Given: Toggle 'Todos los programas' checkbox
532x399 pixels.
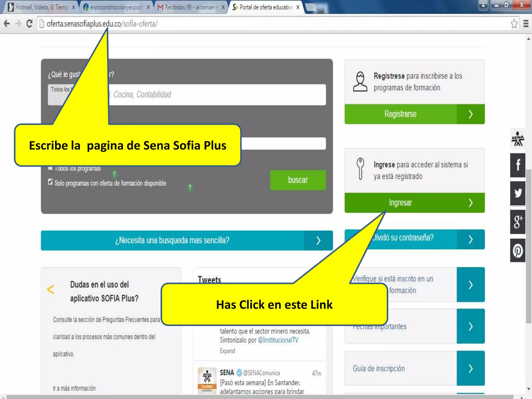Looking at the screenshot, I should coord(50,168).
